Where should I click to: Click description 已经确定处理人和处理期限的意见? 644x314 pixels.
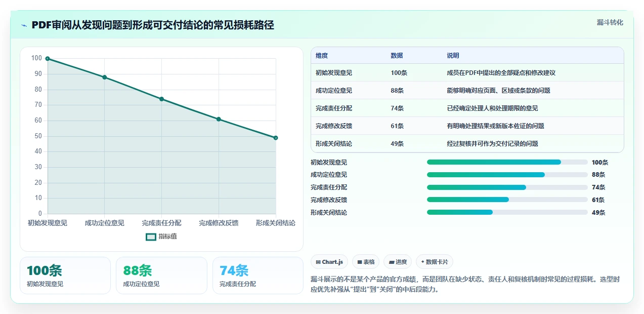point(492,108)
